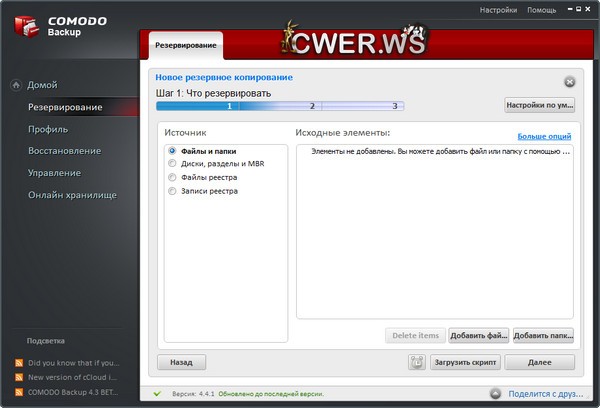Click the Home icon beside Домой
This screenshot has height=408, width=600.
point(15,85)
